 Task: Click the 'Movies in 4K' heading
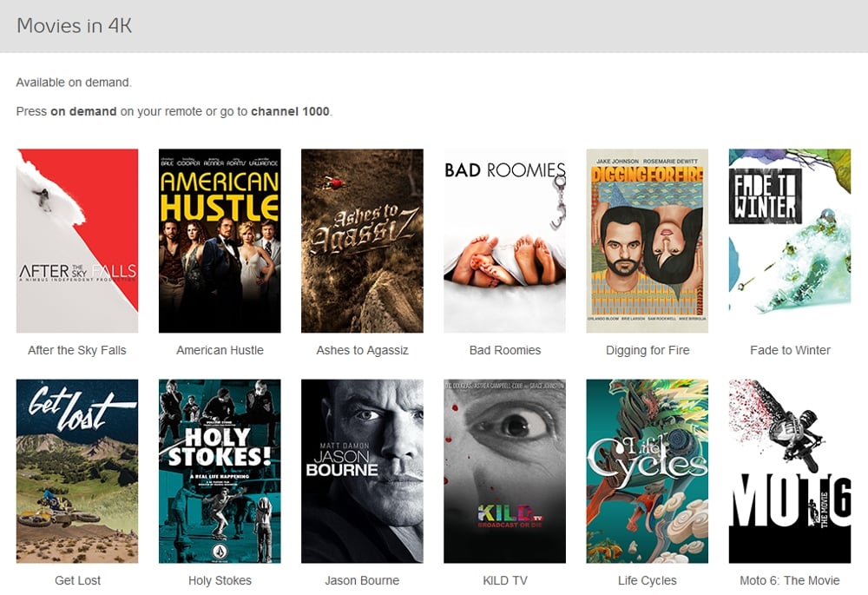point(74,26)
